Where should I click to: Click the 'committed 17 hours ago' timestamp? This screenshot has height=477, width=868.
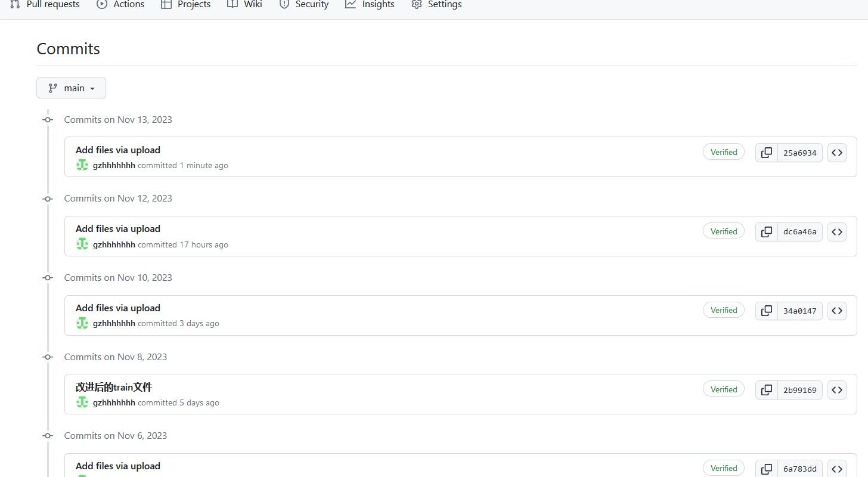(x=183, y=244)
